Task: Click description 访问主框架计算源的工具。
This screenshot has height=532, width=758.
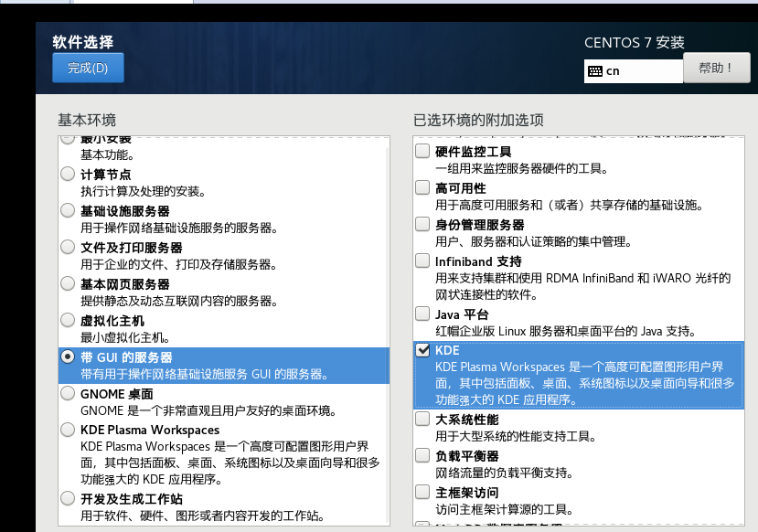Action: tap(504, 510)
